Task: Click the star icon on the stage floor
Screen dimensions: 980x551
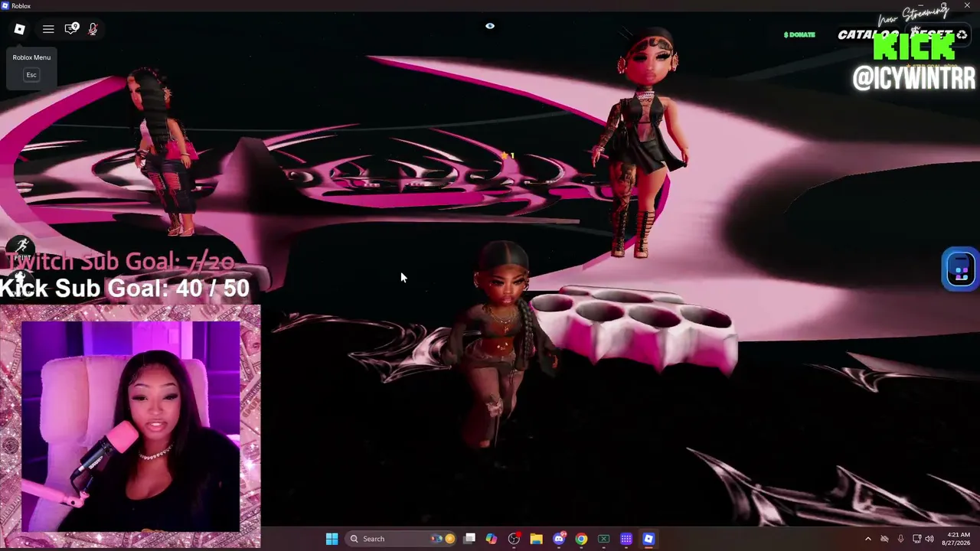Action: 505,156
